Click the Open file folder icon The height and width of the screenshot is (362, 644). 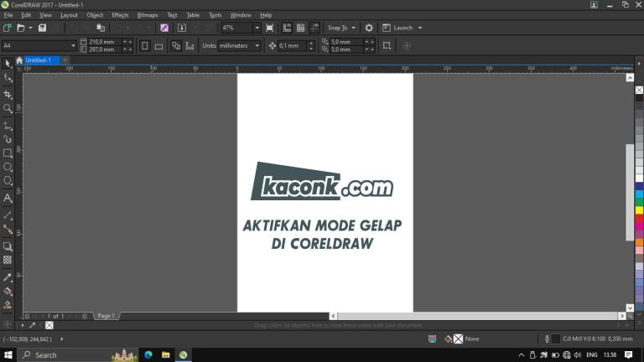click(20, 28)
